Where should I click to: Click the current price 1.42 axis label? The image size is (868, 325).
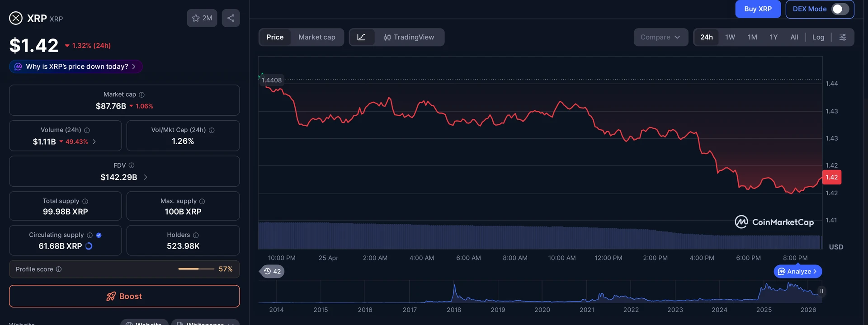(x=832, y=177)
